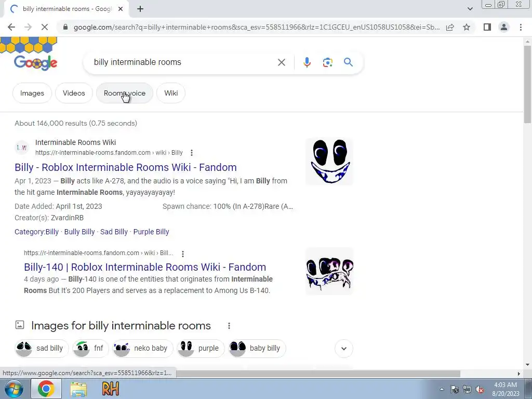Open options for the Billy-140 result
The height and width of the screenshot is (399, 532).
point(183,254)
